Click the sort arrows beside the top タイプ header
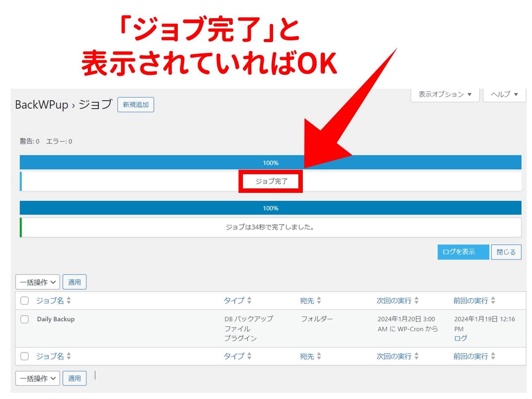 coord(249,301)
